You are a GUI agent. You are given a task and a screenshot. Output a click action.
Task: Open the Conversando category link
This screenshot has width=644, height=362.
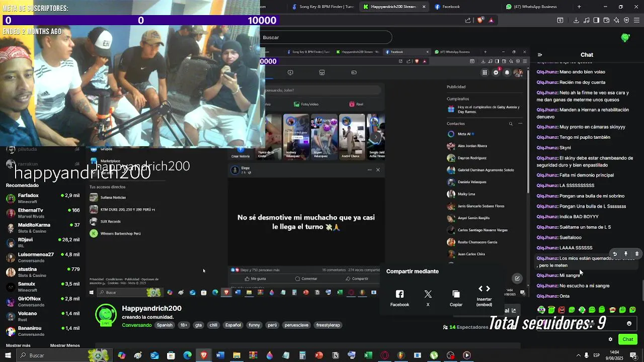(x=136, y=325)
